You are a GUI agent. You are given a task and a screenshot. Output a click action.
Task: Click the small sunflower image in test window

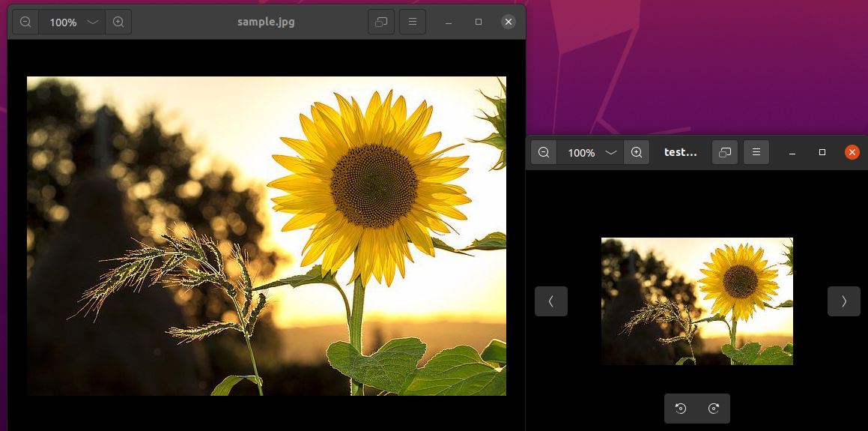point(696,301)
